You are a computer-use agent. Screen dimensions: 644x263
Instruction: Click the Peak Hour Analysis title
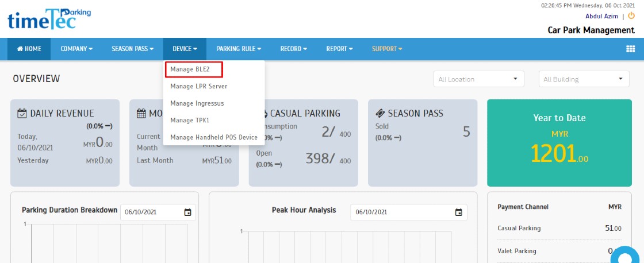pos(304,210)
